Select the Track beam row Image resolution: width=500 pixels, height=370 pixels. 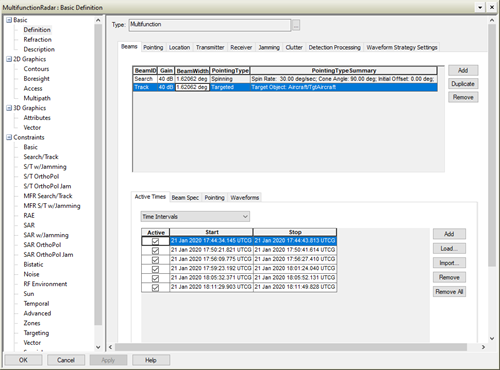coord(285,87)
